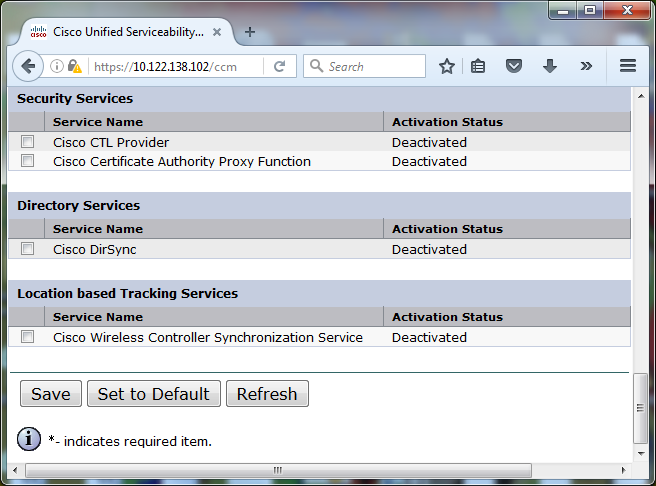Screen dimensions: 656x486
Task: Click the Directory Services section heading
Action: [x=78, y=205]
